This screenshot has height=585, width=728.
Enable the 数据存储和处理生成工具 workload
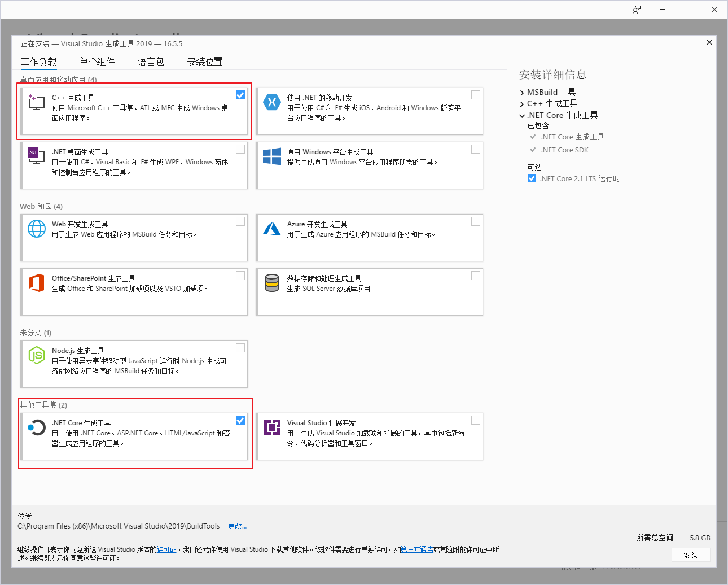pos(475,275)
